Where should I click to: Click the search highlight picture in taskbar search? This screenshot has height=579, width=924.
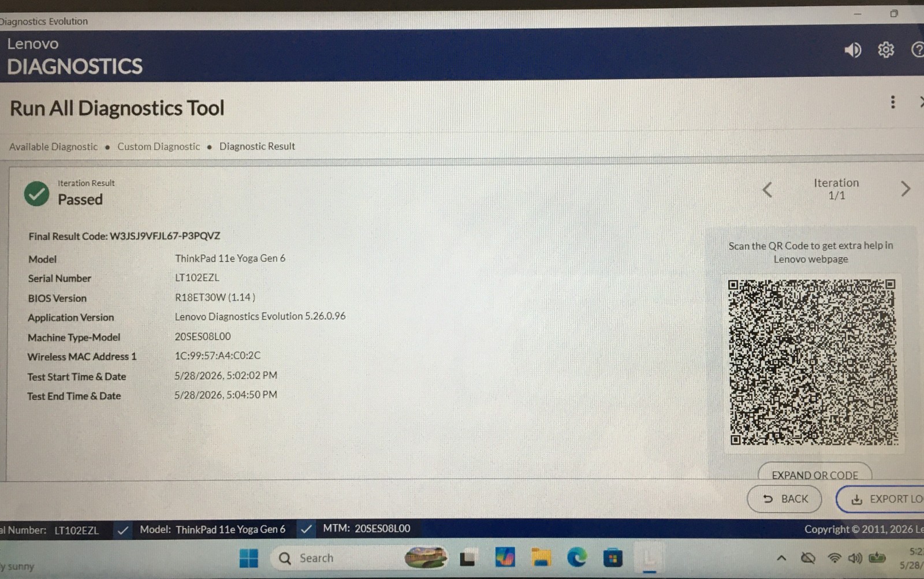coord(426,558)
